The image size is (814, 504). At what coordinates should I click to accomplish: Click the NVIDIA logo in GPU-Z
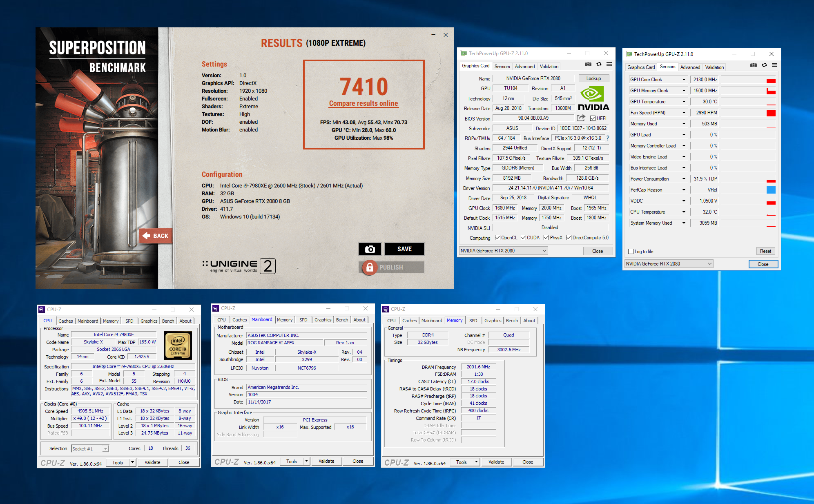tap(593, 98)
